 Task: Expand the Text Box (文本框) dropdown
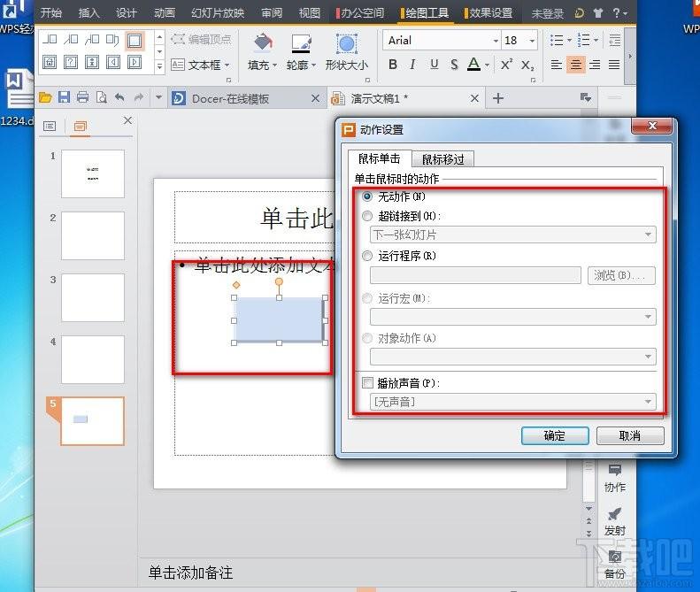pyautogui.click(x=227, y=65)
